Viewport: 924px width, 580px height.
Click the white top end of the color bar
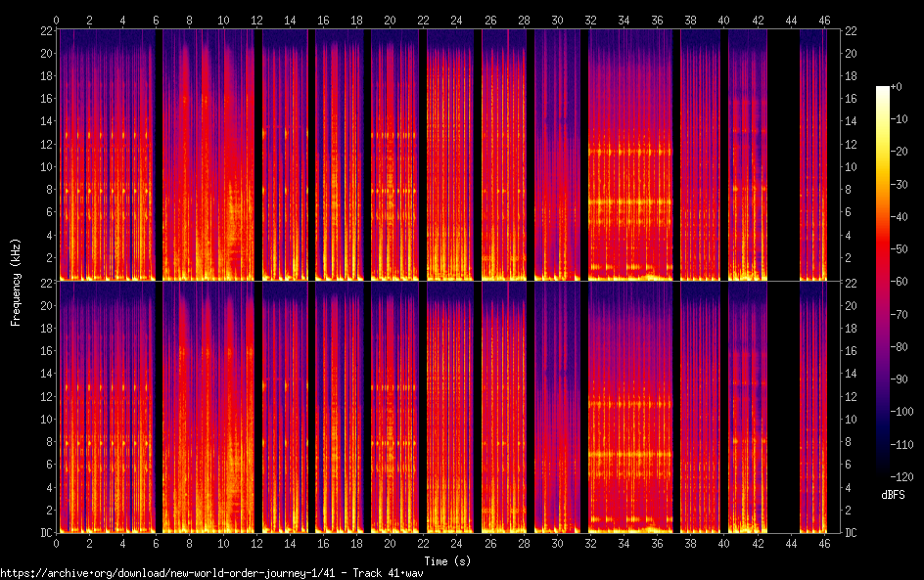[x=883, y=90]
